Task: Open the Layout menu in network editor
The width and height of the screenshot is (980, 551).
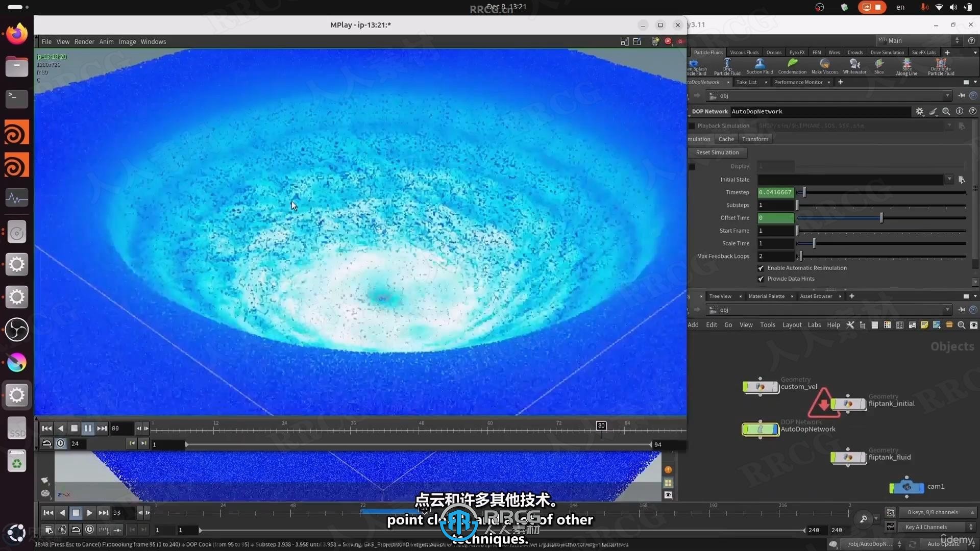Action: coord(792,325)
